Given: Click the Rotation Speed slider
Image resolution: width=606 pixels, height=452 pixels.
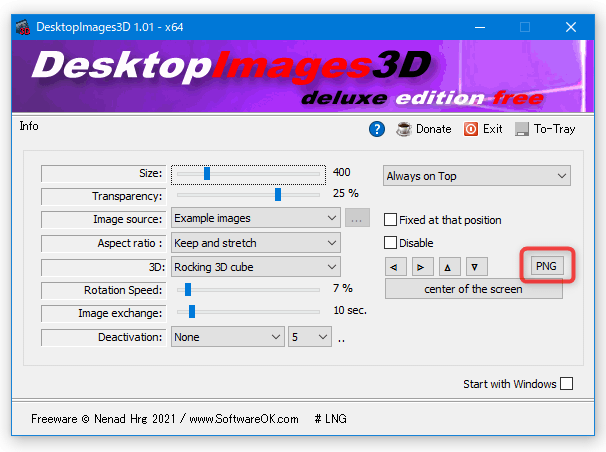Looking at the screenshot, I should (248, 289).
